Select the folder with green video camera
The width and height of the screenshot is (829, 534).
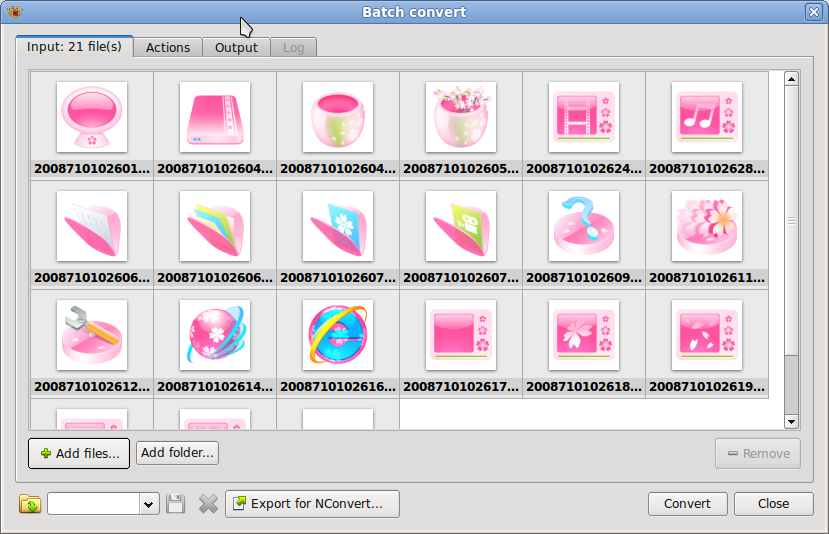[461, 226]
